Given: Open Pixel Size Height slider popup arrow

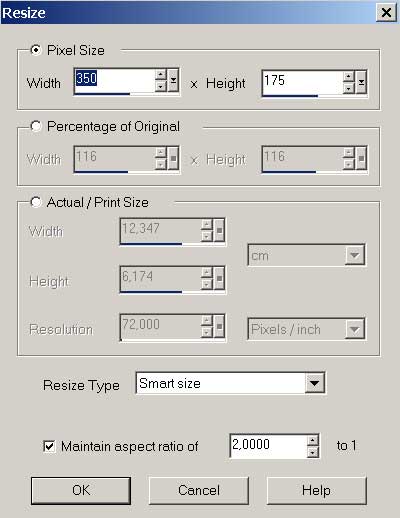Looking at the screenshot, I should [361, 82].
